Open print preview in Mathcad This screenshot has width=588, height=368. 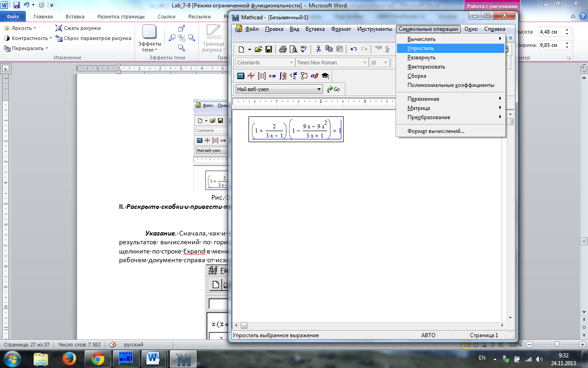(x=293, y=49)
